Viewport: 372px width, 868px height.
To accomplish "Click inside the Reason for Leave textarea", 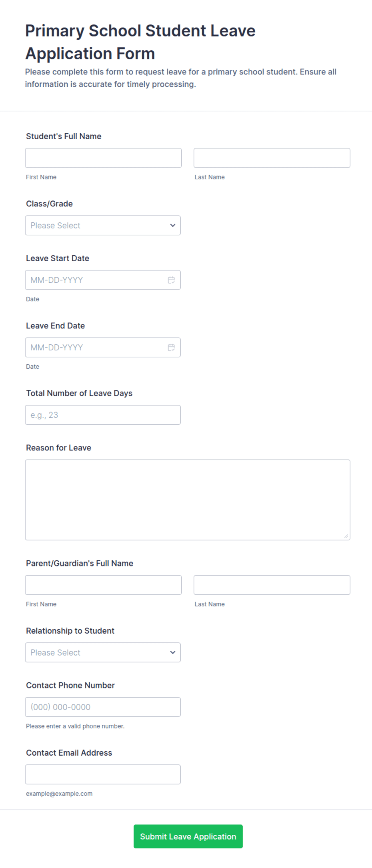I will pyautogui.click(x=188, y=500).
